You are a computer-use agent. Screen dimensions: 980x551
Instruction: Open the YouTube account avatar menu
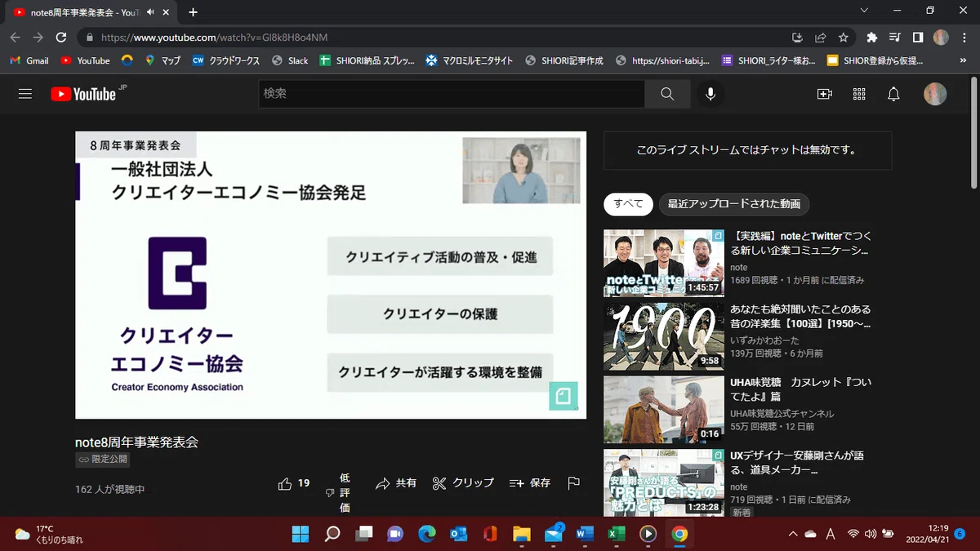(935, 94)
